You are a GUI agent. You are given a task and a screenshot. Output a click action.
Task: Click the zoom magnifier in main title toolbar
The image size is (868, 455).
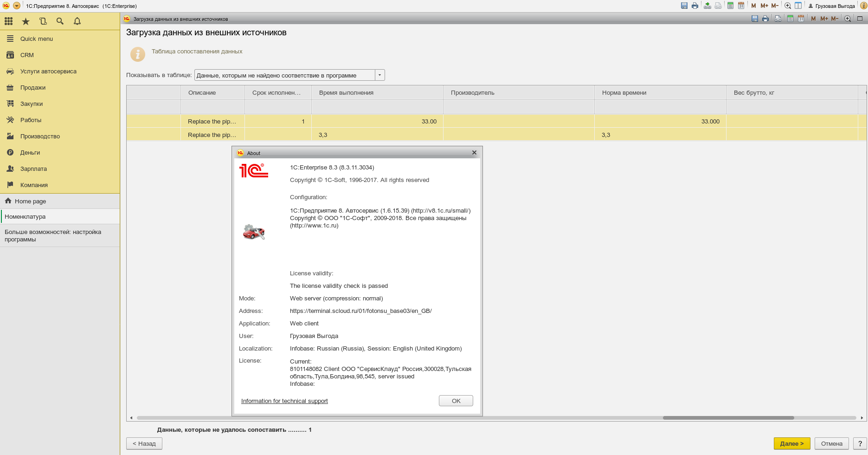[x=788, y=6]
